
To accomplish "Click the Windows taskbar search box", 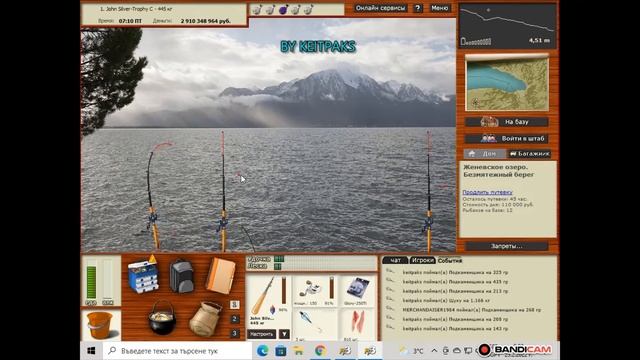I will (177, 351).
